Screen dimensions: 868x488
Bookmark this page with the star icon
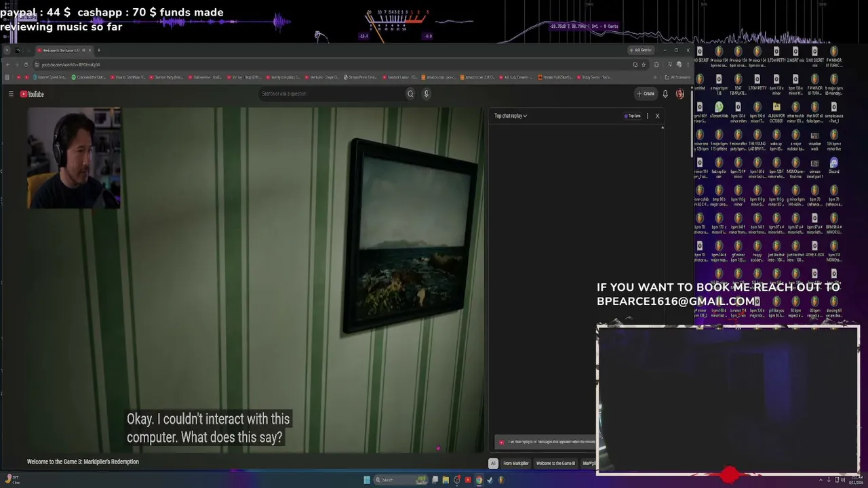pyautogui.click(x=644, y=64)
